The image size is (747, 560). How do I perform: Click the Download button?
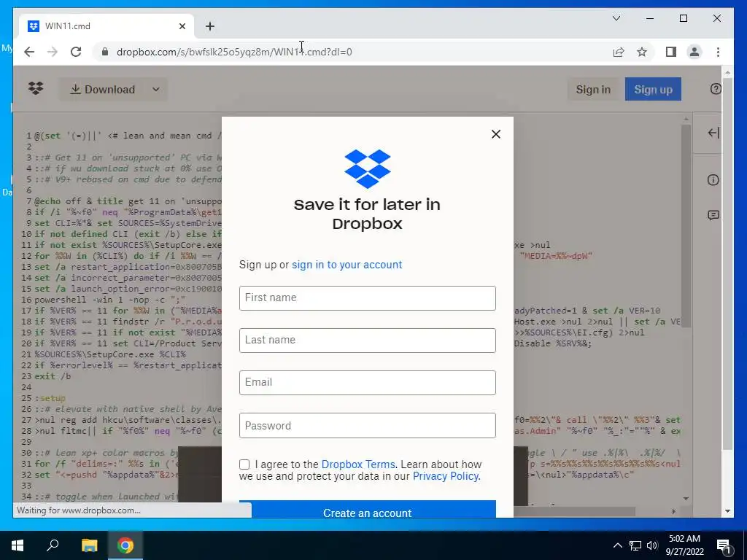click(102, 90)
